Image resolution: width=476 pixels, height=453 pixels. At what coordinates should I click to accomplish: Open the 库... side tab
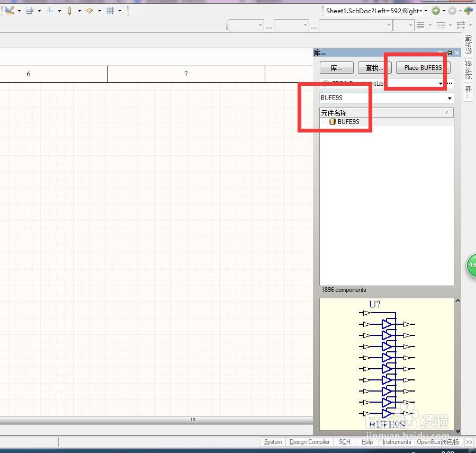(469, 92)
